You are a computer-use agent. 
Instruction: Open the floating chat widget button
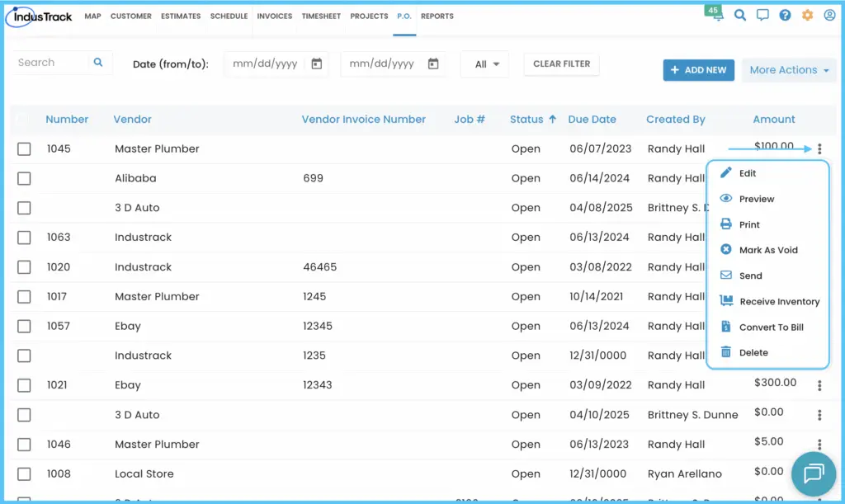(813, 473)
